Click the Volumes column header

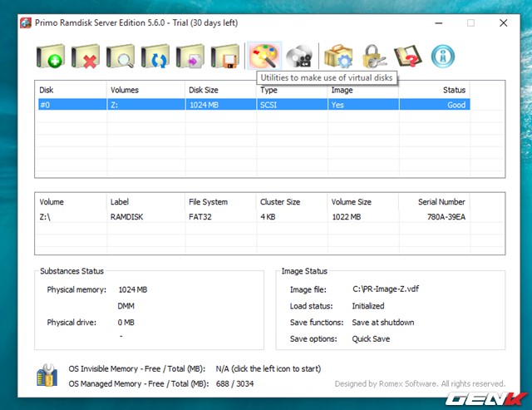coord(125,90)
